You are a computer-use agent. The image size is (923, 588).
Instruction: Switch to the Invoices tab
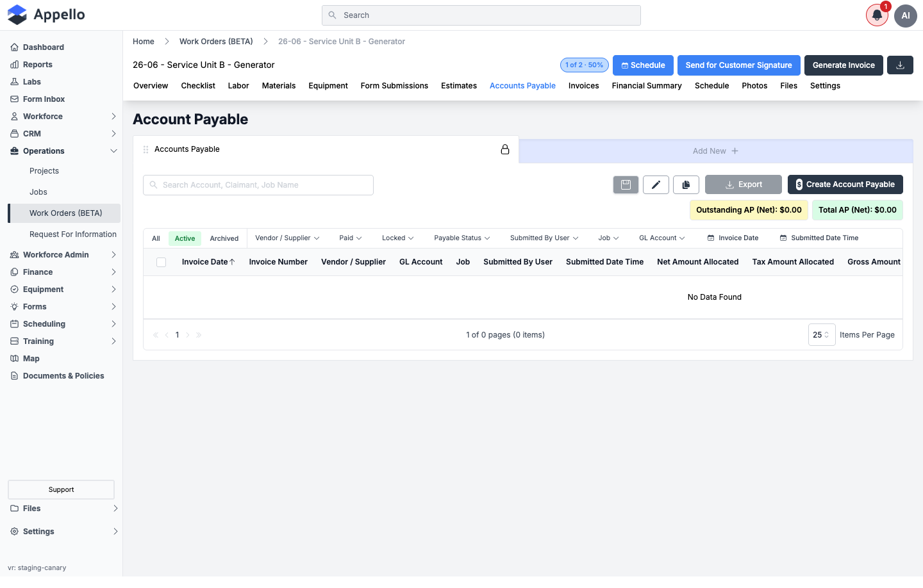coord(584,86)
